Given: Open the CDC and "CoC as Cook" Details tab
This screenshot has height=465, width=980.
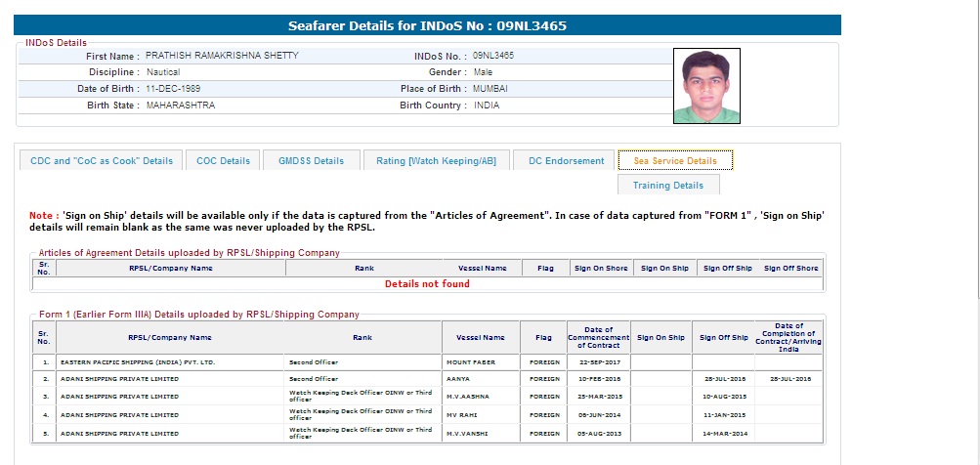Looking at the screenshot, I should pos(102,161).
